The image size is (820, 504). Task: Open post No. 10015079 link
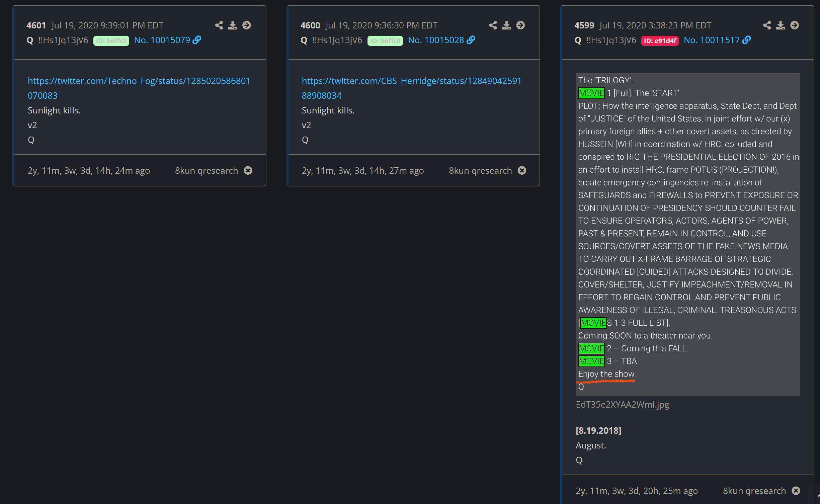pyautogui.click(x=162, y=40)
